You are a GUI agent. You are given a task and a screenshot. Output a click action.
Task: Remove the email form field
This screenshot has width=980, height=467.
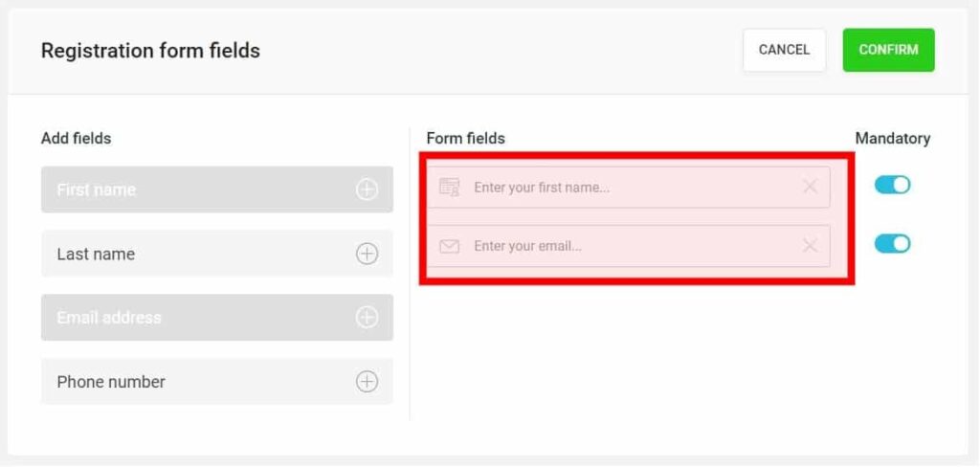pos(810,246)
